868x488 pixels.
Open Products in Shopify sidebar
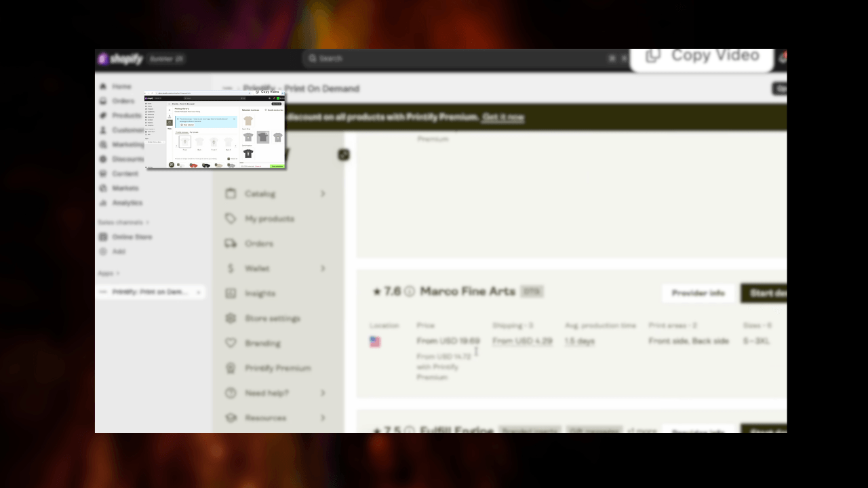[126, 115]
